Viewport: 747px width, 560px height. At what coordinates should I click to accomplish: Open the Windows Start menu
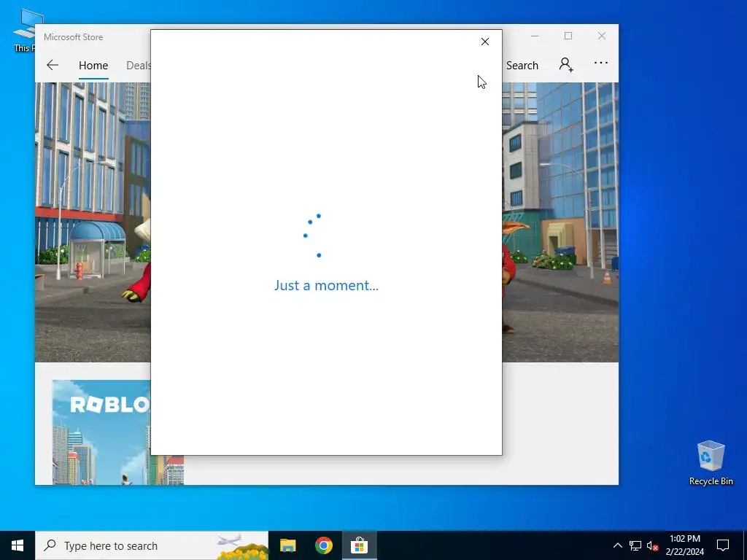tap(18, 545)
